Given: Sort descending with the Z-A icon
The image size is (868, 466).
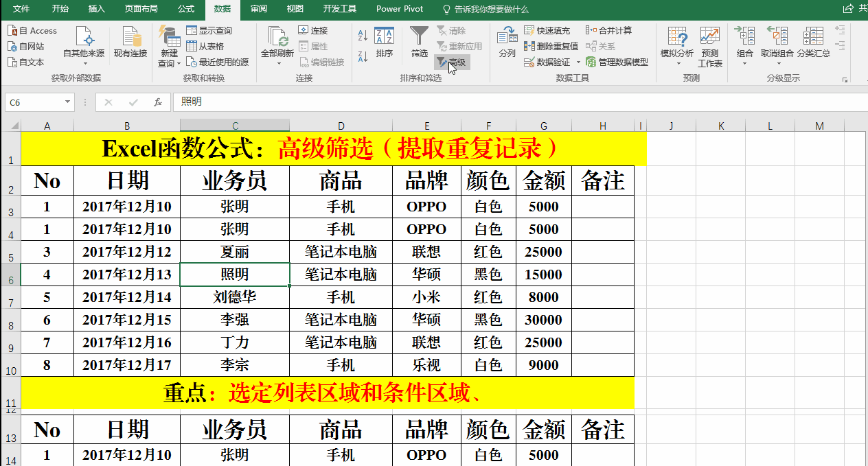Looking at the screenshot, I should [363, 56].
